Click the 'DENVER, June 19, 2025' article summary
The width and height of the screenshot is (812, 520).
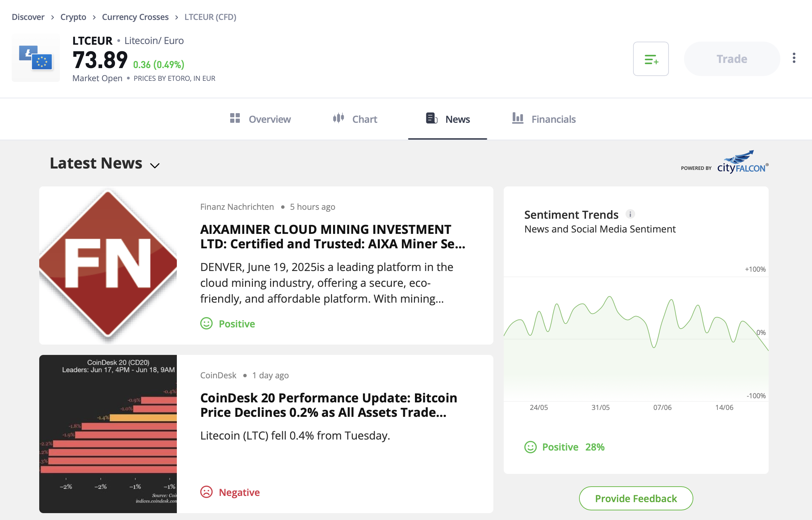point(327,283)
